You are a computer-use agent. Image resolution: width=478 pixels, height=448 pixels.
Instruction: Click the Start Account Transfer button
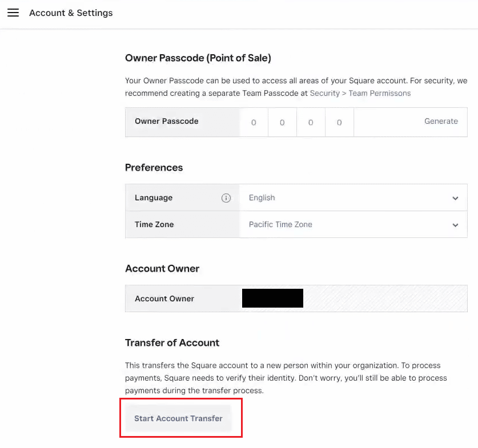tap(178, 418)
